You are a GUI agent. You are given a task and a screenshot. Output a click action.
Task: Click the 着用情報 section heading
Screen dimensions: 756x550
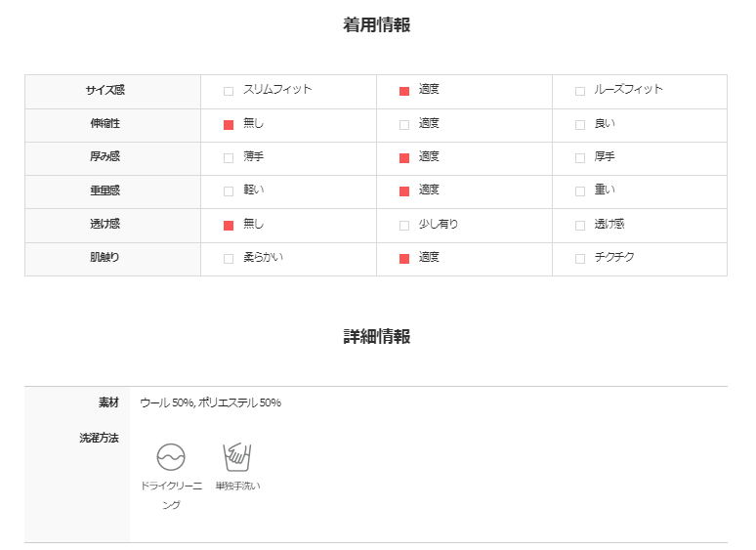pos(377,25)
